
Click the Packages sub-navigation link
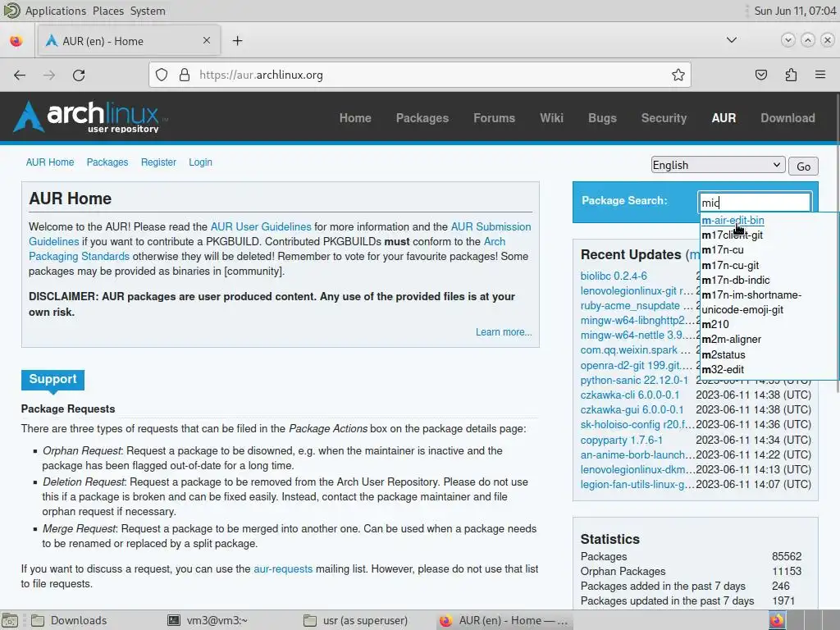107,162
